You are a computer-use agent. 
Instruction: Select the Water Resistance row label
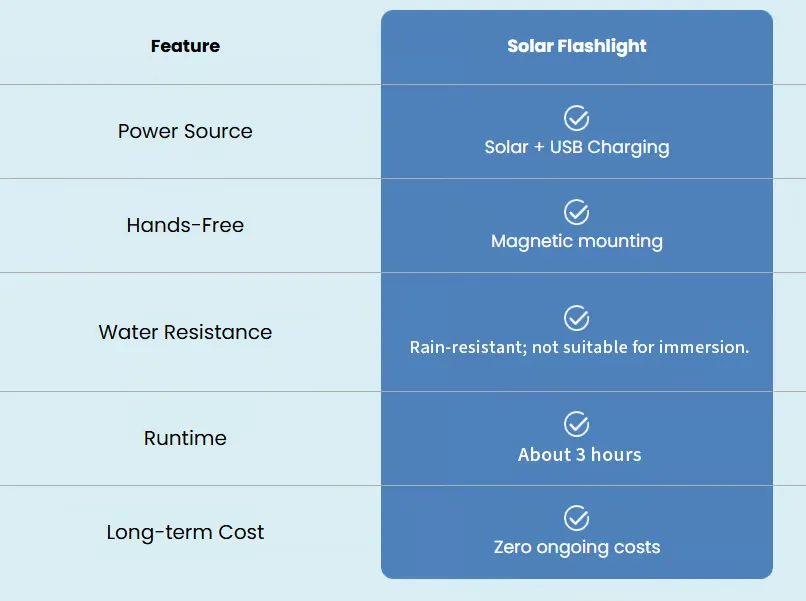point(185,332)
